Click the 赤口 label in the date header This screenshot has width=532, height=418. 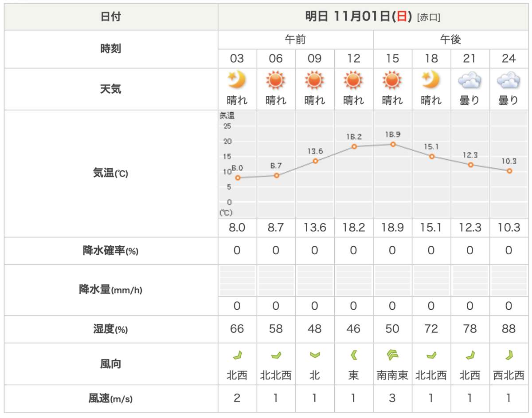(x=429, y=18)
